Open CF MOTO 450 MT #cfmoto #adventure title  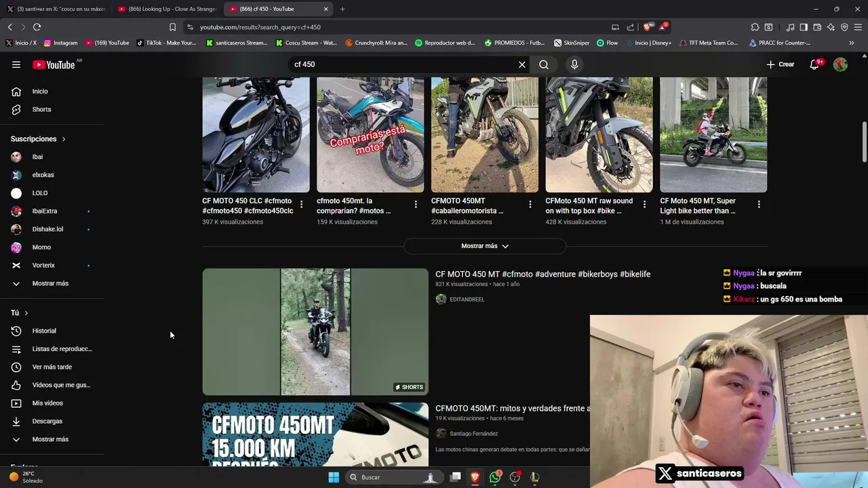(x=542, y=274)
